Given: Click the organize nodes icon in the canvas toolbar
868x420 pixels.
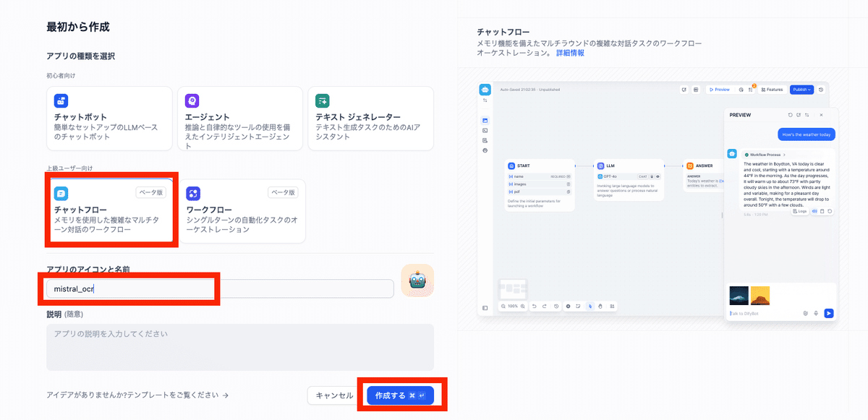Looking at the screenshot, I should click(613, 307).
